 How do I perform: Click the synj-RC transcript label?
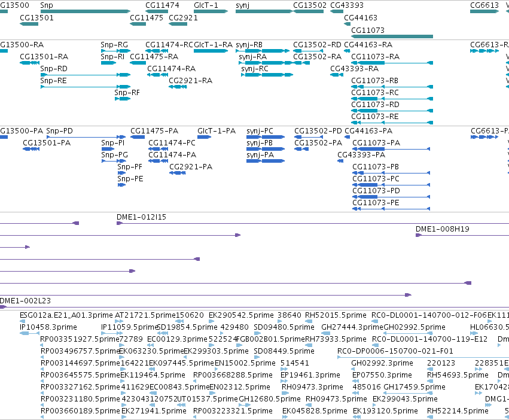255,69
